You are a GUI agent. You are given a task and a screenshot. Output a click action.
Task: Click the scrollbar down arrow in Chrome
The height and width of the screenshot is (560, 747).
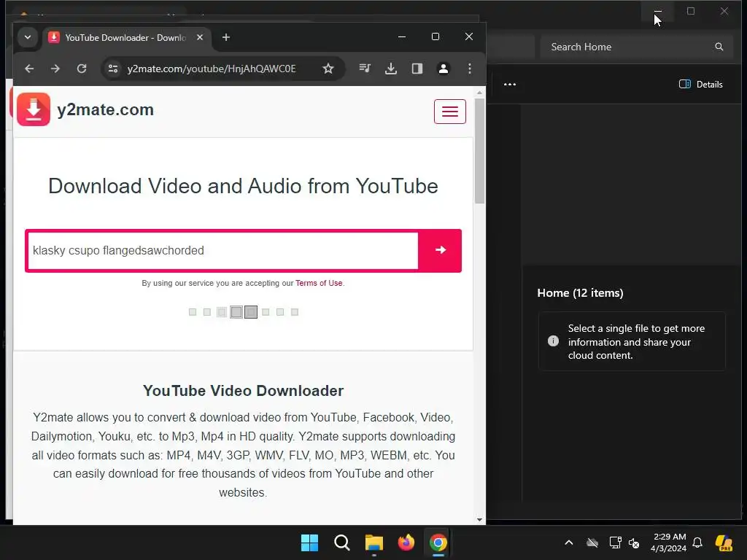coord(479,519)
